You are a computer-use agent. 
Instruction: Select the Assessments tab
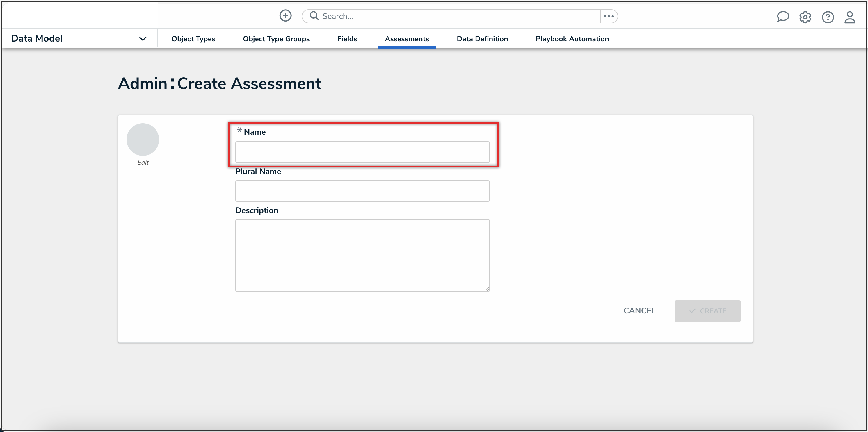pos(407,39)
